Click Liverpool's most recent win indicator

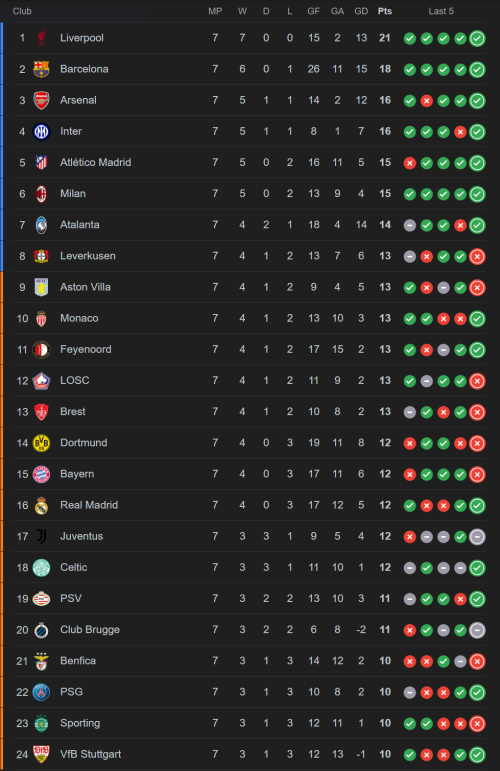477,38
